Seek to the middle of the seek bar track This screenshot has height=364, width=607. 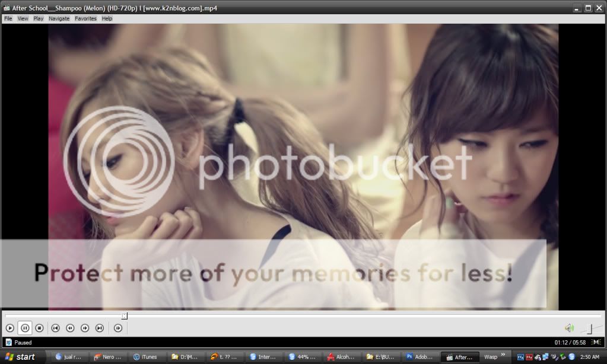pos(303,316)
